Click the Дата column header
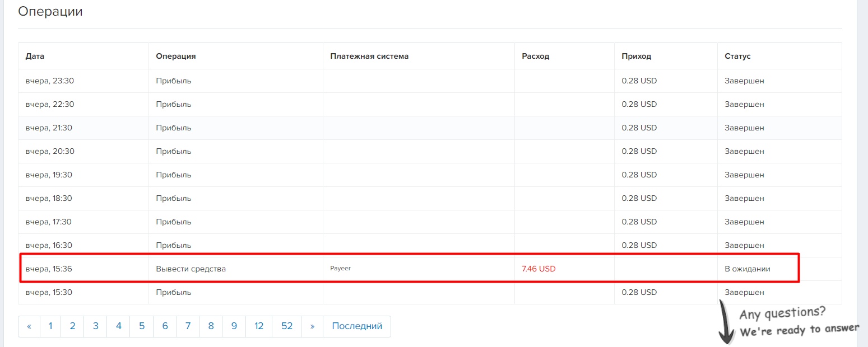Image resolution: width=868 pixels, height=347 pixels. pyautogui.click(x=35, y=56)
